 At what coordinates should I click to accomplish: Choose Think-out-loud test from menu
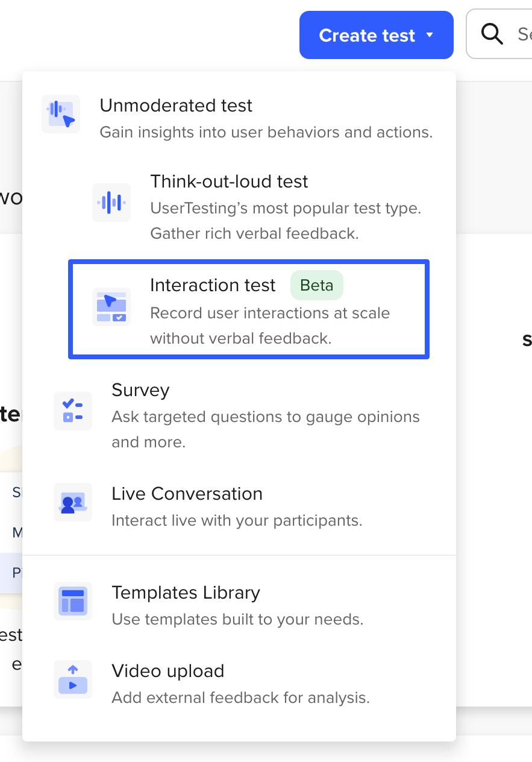(229, 181)
